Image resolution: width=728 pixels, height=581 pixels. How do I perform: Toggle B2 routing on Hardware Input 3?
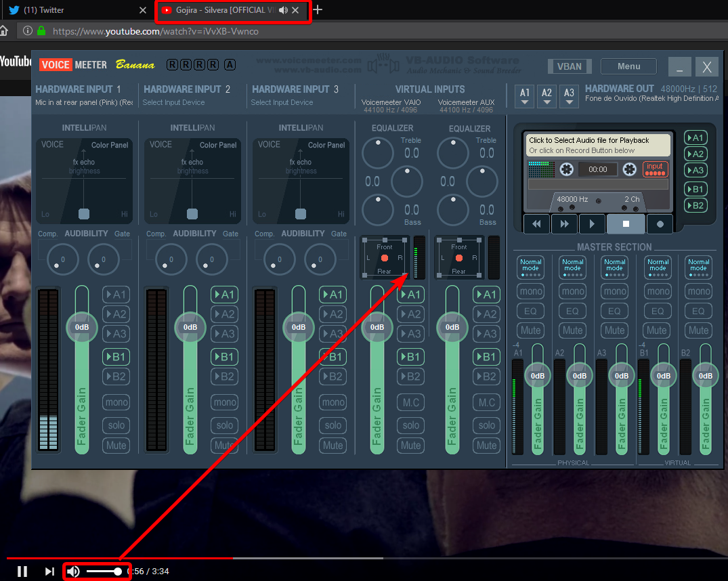tap(333, 376)
